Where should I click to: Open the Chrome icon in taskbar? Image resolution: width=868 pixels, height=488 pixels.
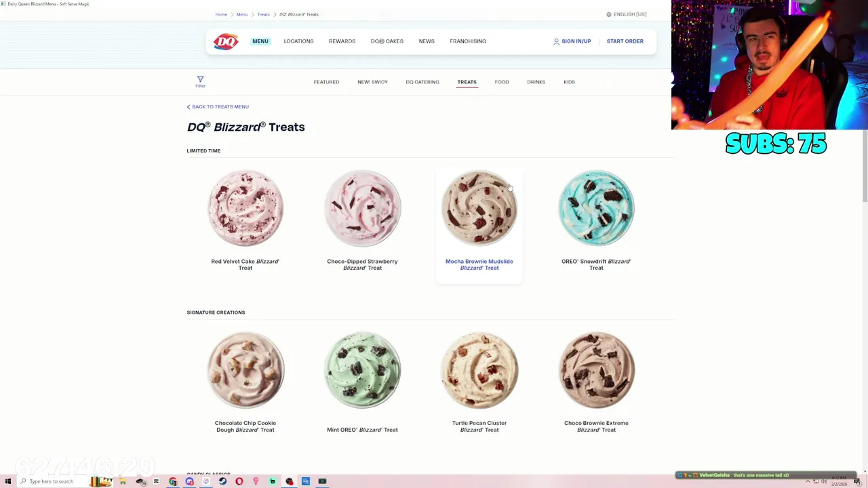tap(173, 481)
